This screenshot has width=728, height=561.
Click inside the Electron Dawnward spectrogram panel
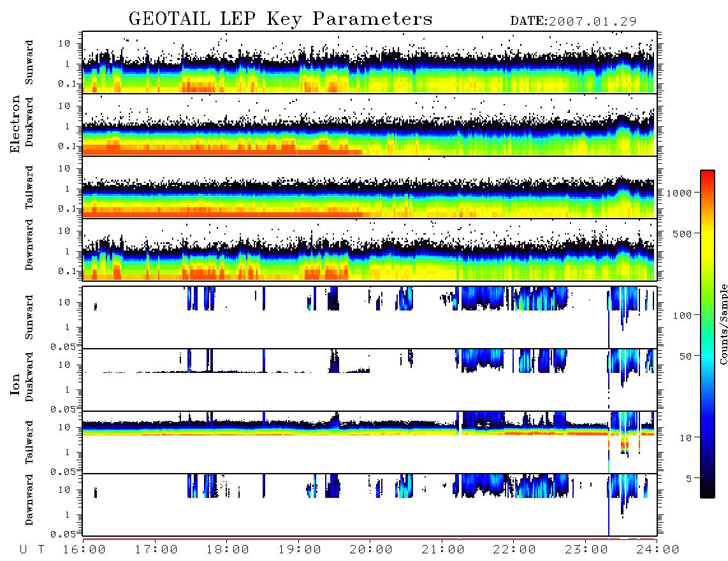point(370,250)
